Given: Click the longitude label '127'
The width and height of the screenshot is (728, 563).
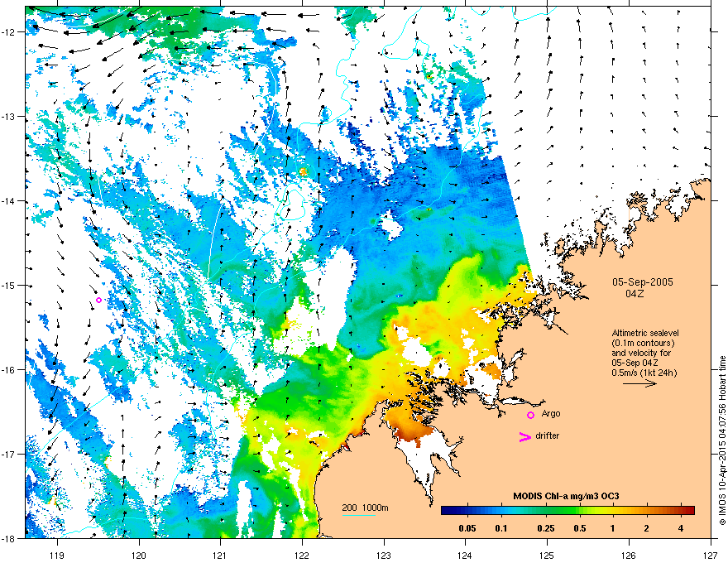Looking at the screenshot, I should pyautogui.click(x=711, y=555).
